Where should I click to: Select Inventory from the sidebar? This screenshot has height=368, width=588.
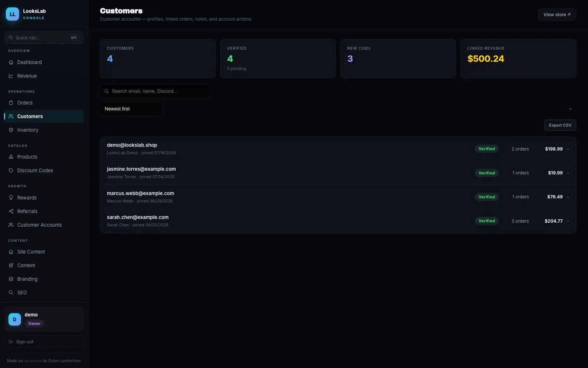point(44,130)
